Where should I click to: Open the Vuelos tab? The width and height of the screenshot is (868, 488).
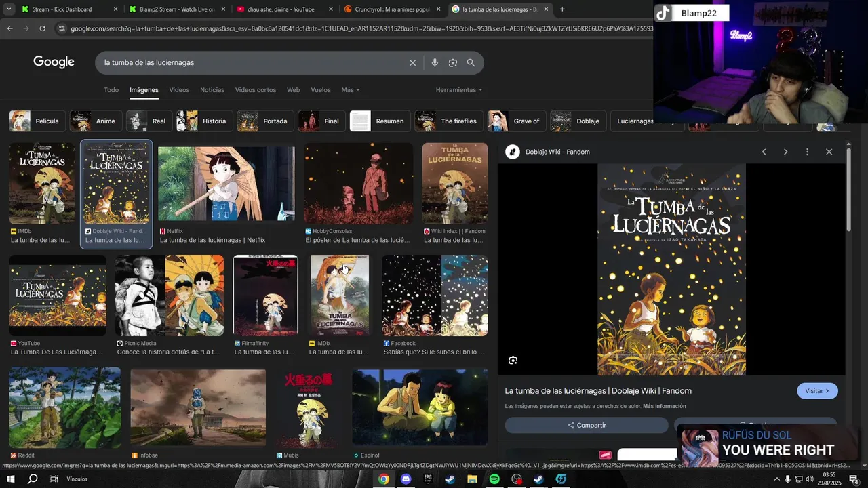[x=321, y=90]
